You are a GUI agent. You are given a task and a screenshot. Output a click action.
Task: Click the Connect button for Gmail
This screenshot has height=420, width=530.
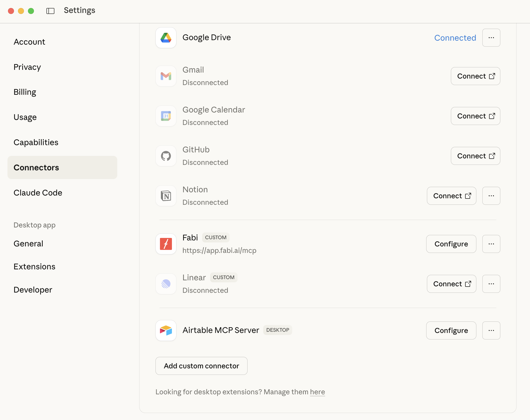click(x=475, y=76)
